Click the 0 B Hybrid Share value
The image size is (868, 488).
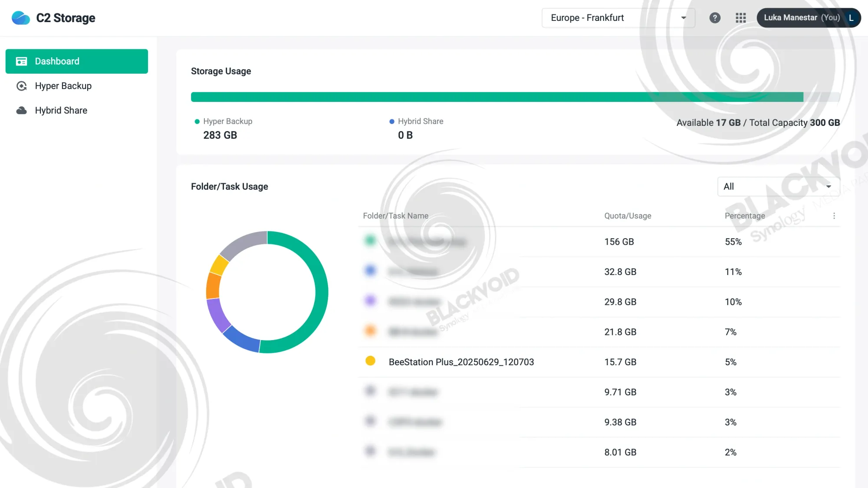coord(405,135)
